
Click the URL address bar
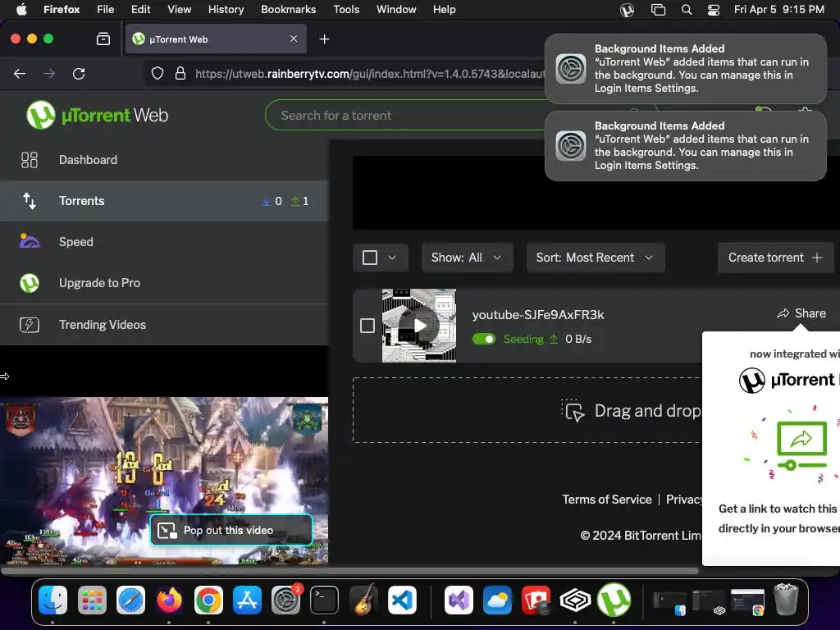tap(370, 74)
